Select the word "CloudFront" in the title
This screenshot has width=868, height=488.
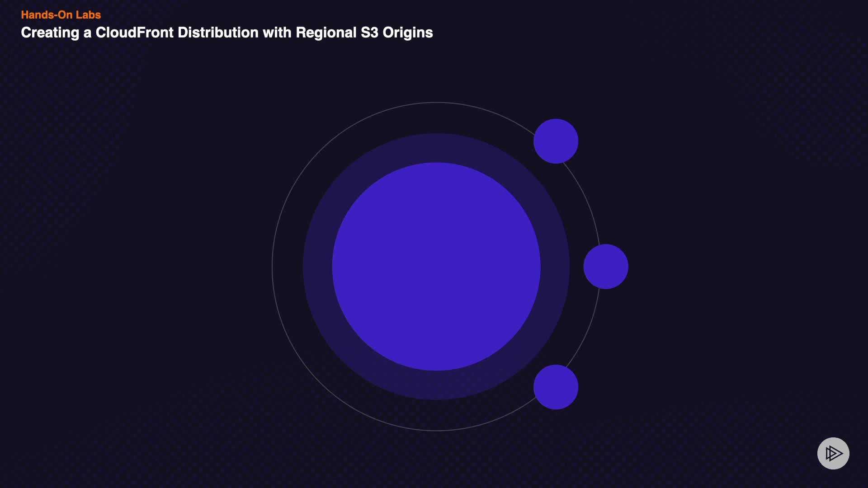(134, 33)
